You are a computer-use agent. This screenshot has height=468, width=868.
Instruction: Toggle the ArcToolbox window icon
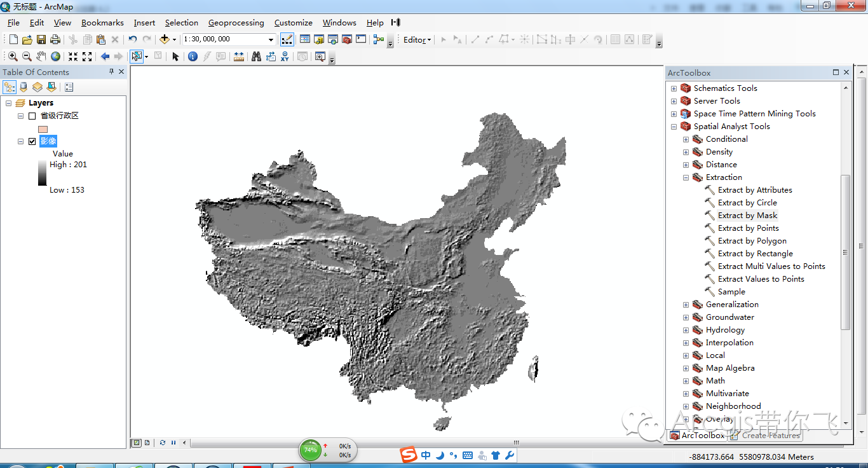347,39
